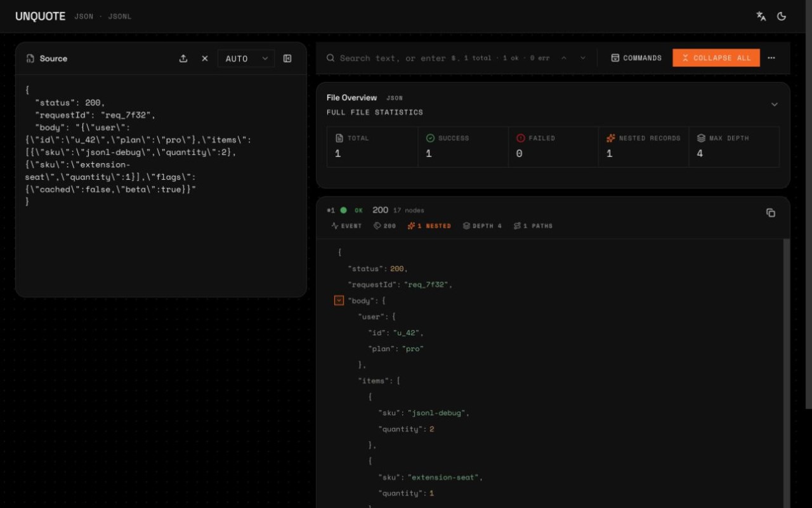Collapse the File Overview chevron
812x508 pixels.
point(774,104)
